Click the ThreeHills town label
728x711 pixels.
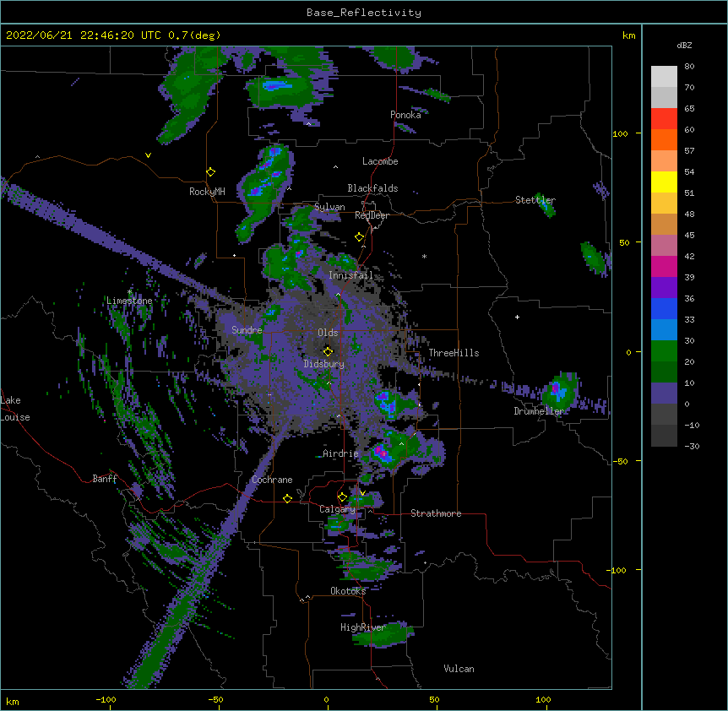(454, 353)
